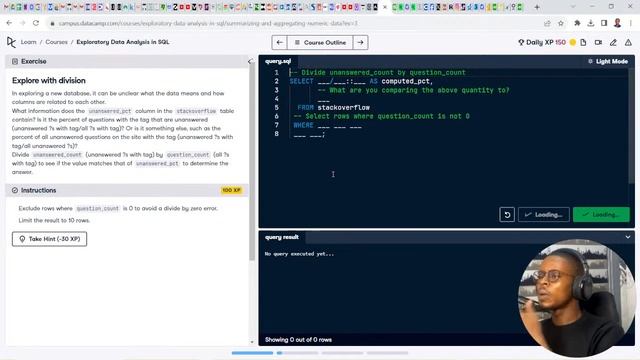The width and height of the screenshot is (640, 360).
Task: Click the 100 XP badge
Action: click(x=231, y=190)
